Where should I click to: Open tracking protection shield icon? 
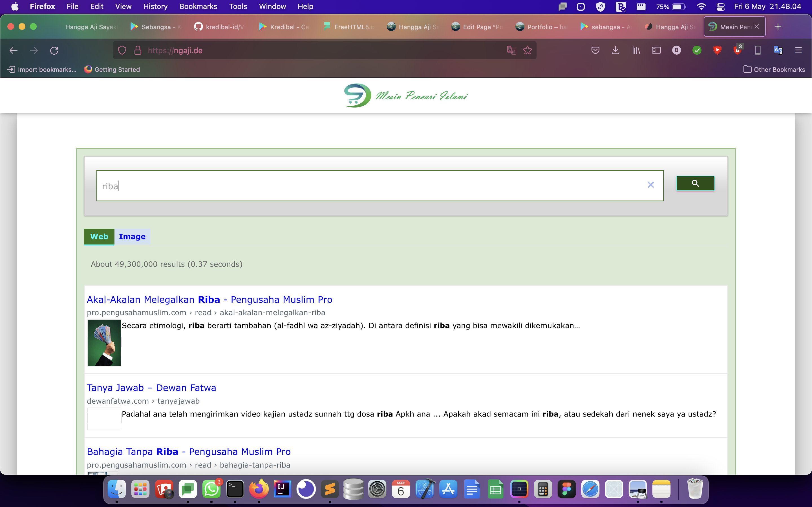pos(122,50)
